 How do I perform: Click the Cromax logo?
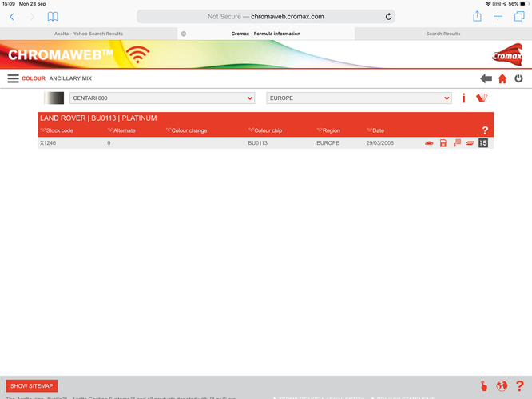pos(507,54)
